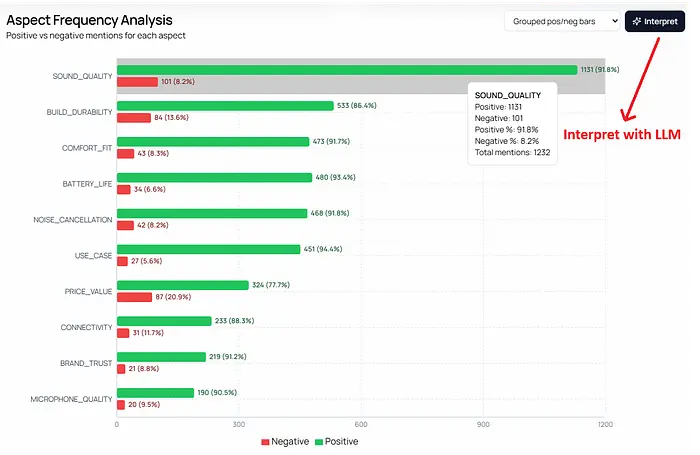Select the NOISE_CANCELLATION green bar
Viewport: 700px width, 455px height.
click(212, 213)
